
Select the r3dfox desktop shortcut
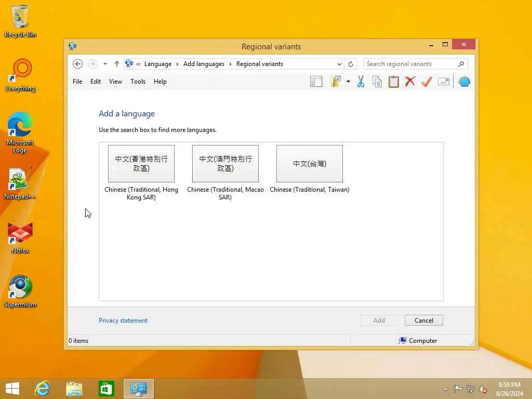[x=20, y=237]
